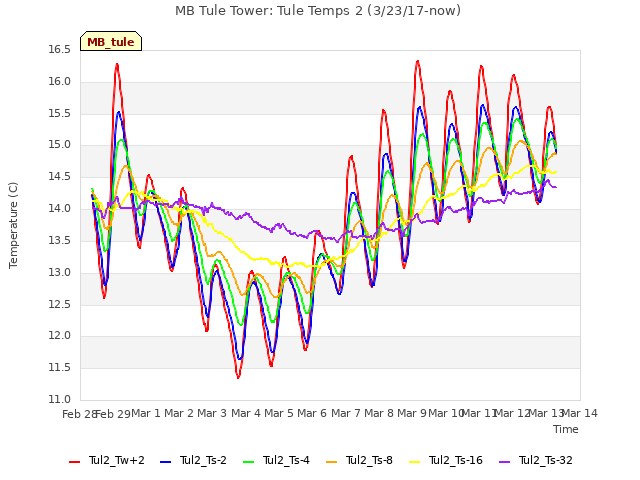Viewport: 640px width, 480px height.
Task: Click the yellow Tul2_Ts-16 legend swatch
Action: (415, 462)
